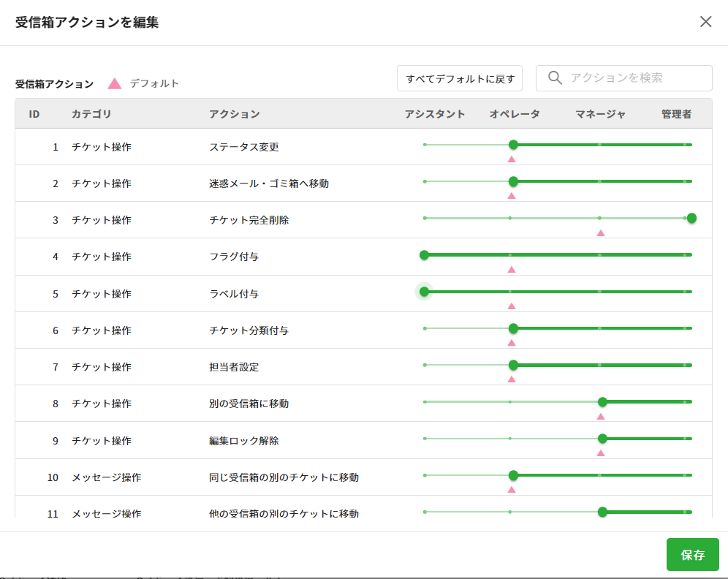
Task: Click the 別の受信箱に移動 slider handle
Action: click(x=602, y=401)
